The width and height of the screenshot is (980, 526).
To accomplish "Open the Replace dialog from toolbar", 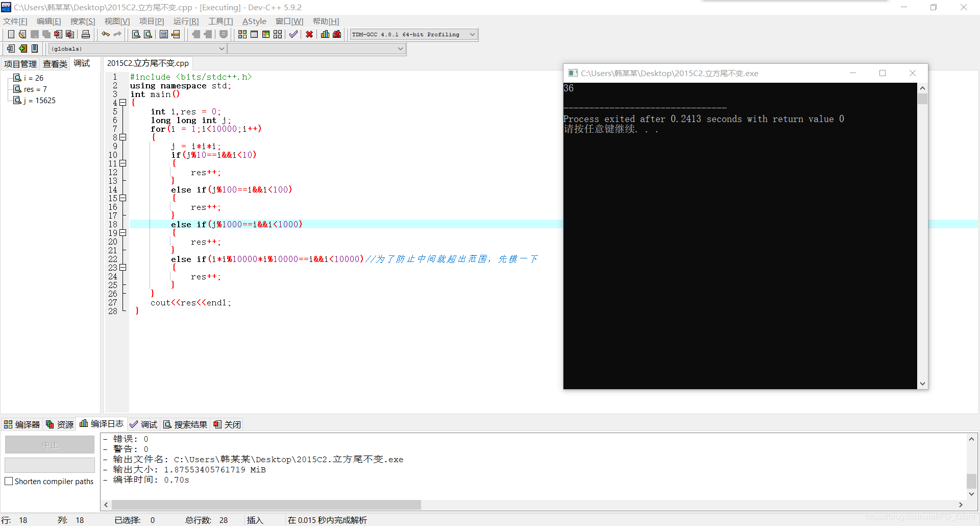I will (148, 34).
